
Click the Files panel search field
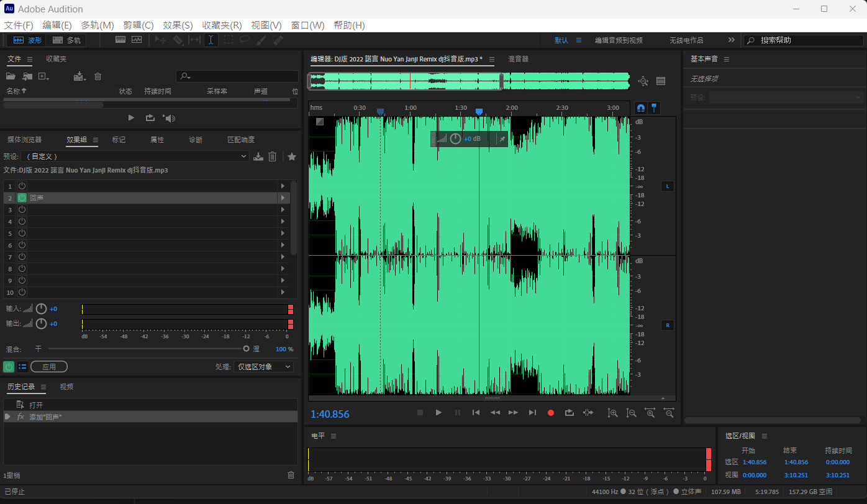click(x=237, y=76)
